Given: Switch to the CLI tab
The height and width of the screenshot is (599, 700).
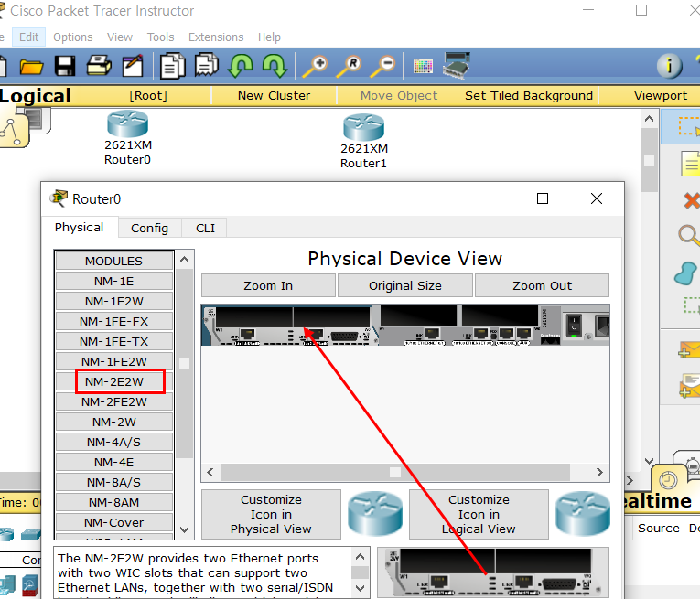Looking at the screenshot, I should point(205,229).
